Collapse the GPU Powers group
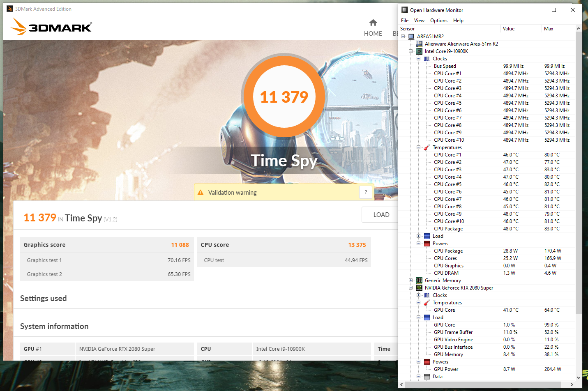Image resolution: width=588 pixels, height=391 pixels. 418,362
